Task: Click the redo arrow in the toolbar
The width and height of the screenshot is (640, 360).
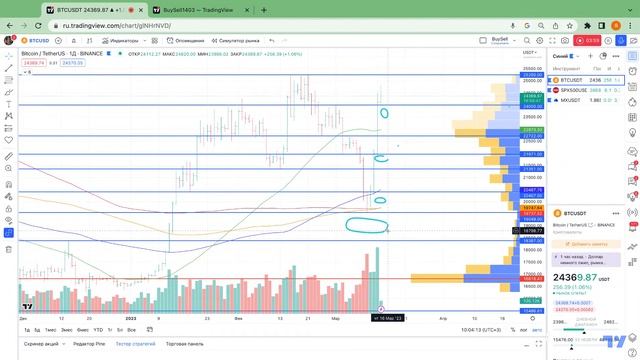Action: tap(284, 40)
